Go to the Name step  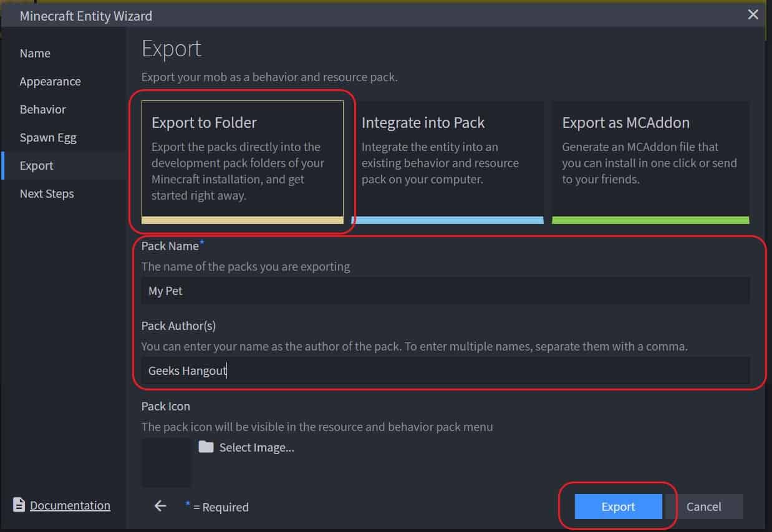coord(35,54)
